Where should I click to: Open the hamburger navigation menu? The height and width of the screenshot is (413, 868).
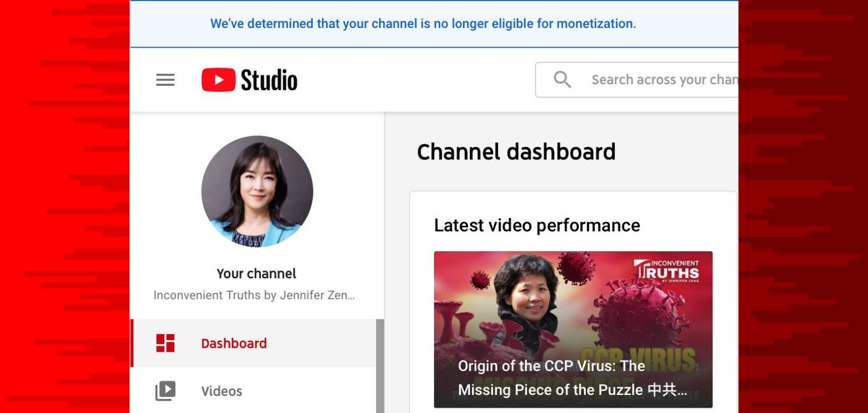coord(165,80)
